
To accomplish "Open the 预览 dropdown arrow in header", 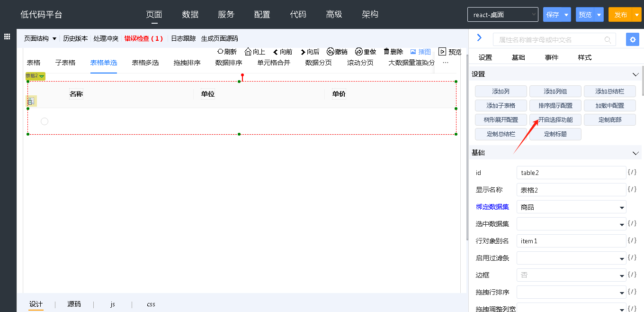I will pos(599,15).
